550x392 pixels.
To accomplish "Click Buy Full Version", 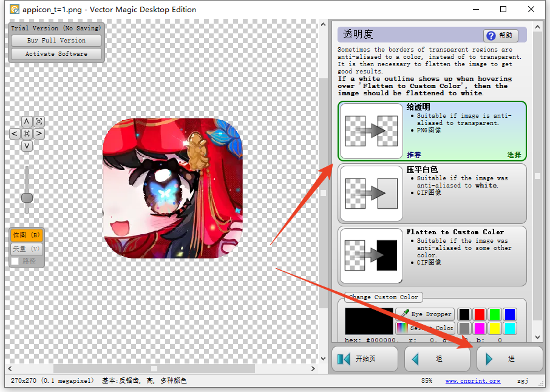I will pos(56,41).
